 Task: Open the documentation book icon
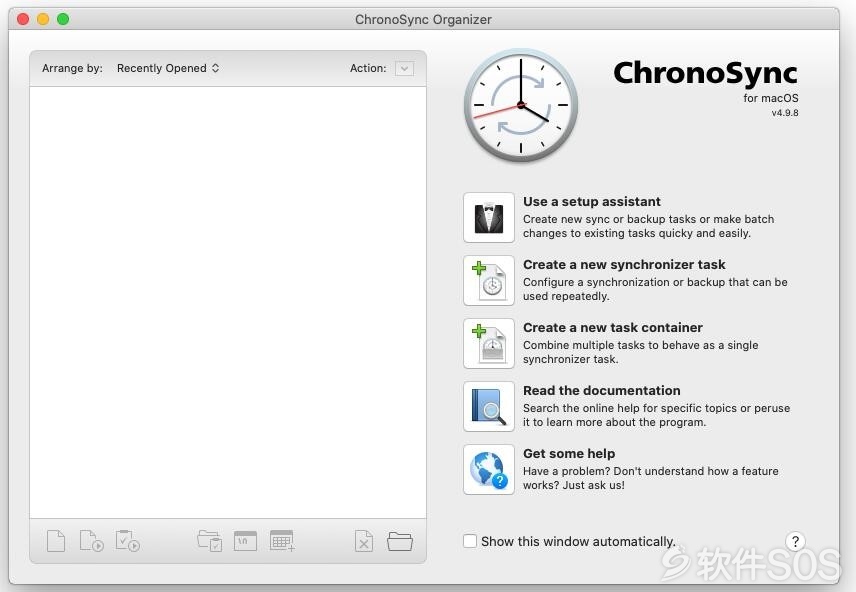coord(489,406)
